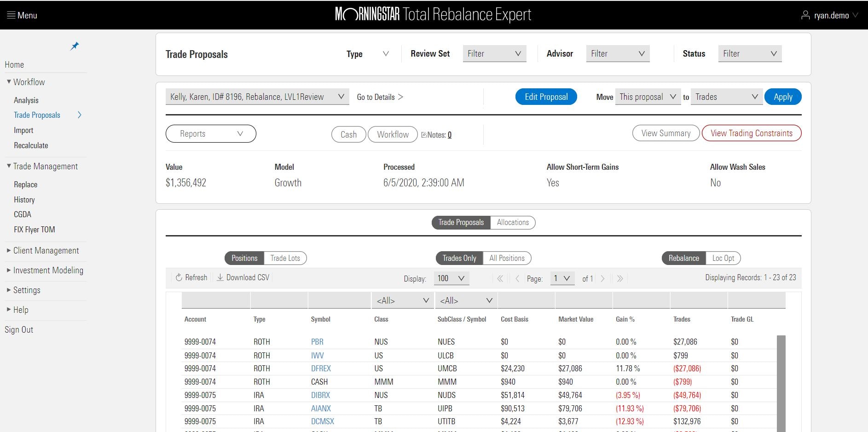The image size is (868, 432).
Task: Open the Reports dropdown
Action: point(211,134)
